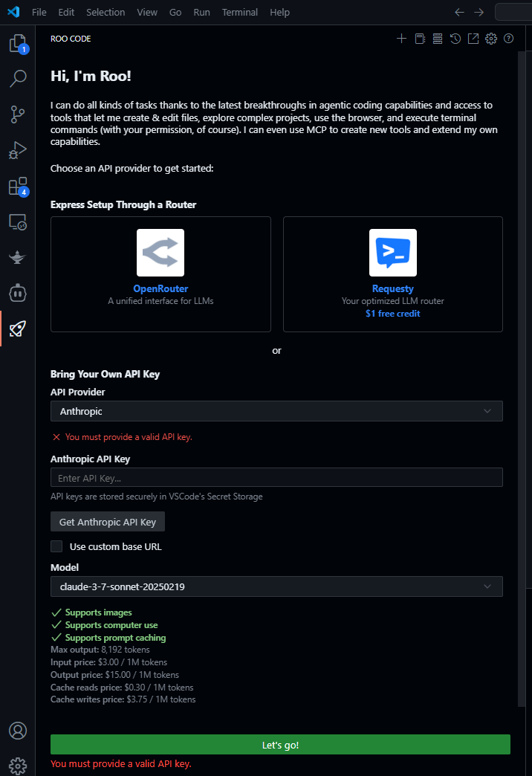
Task: Follow the OpenRouter link
Action: click(x=160, y=288)
